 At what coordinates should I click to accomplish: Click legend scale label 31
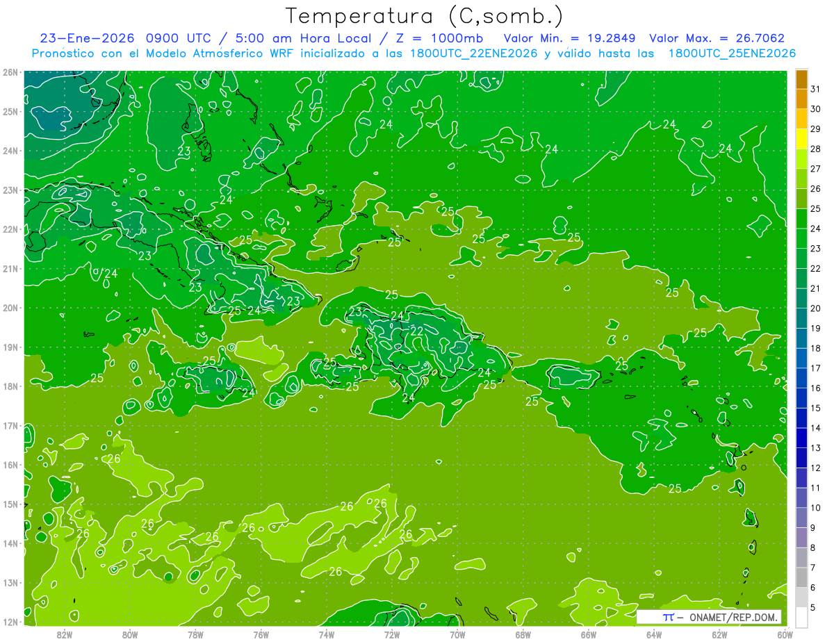(x=816, y=89)
